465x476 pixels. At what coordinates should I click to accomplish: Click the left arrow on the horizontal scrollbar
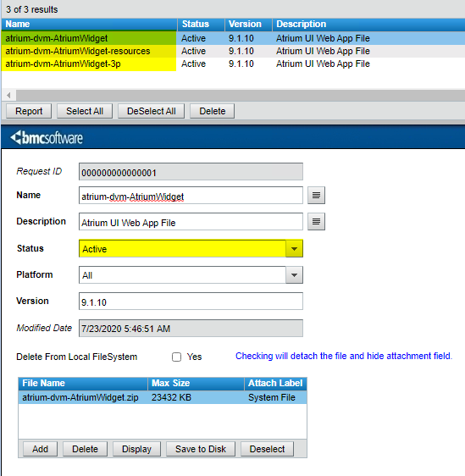point(8,96)
